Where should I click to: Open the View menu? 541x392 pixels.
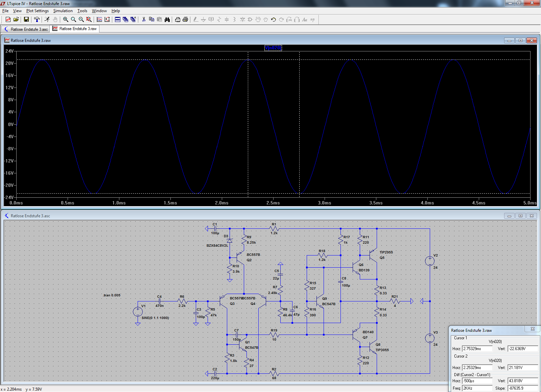(x=17, y=11)
